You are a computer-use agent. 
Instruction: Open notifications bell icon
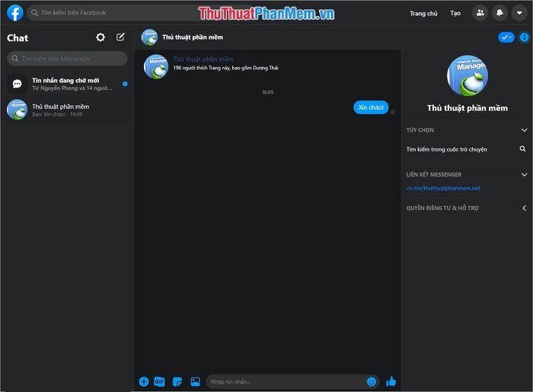(499, 13)
